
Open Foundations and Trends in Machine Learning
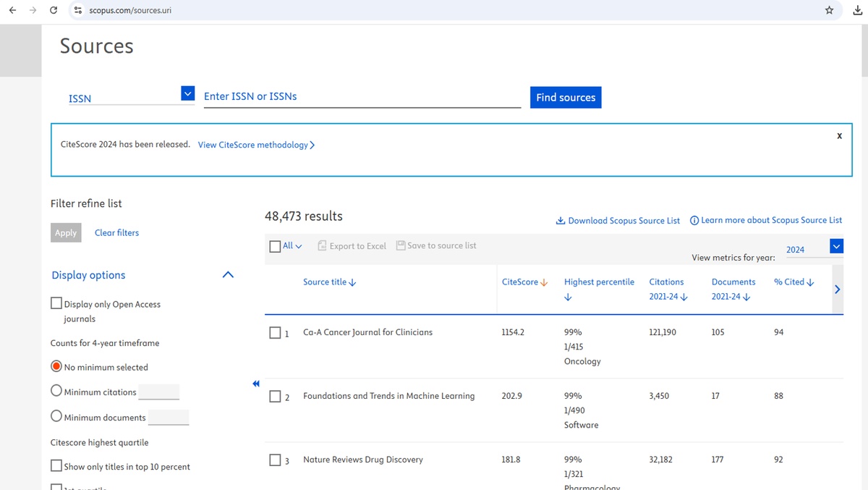(x=389, y=396)
